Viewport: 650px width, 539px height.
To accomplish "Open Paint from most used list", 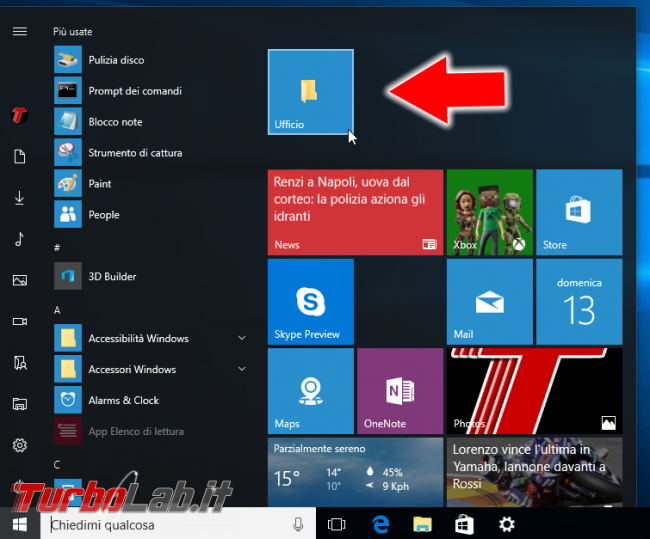I will [x=151, y=184].
